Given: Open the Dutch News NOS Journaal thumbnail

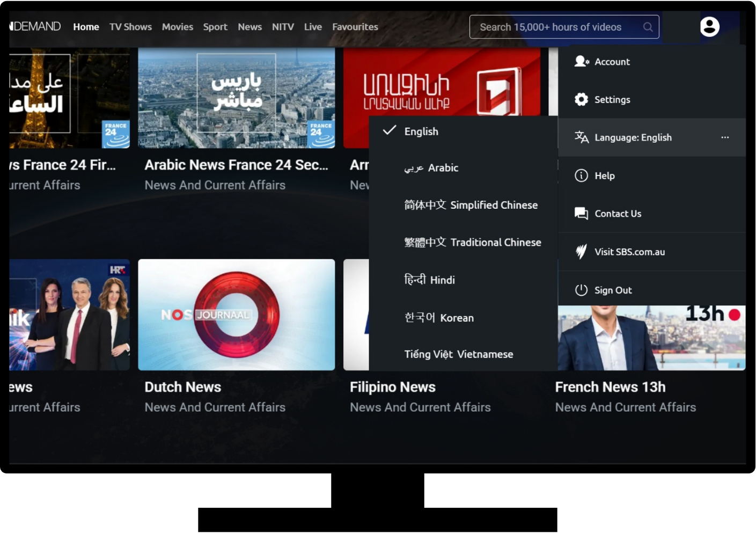Looking at the screenshot, I should click(x=237, y=315).
